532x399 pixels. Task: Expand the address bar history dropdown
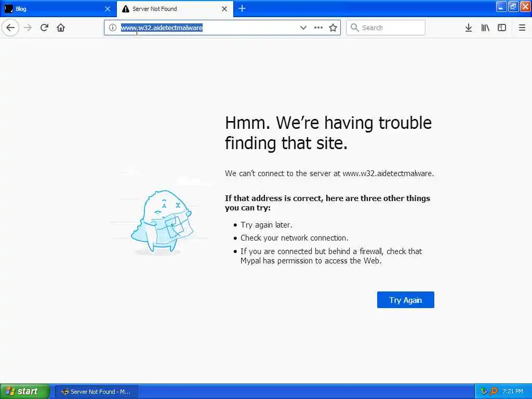(303, 28)
